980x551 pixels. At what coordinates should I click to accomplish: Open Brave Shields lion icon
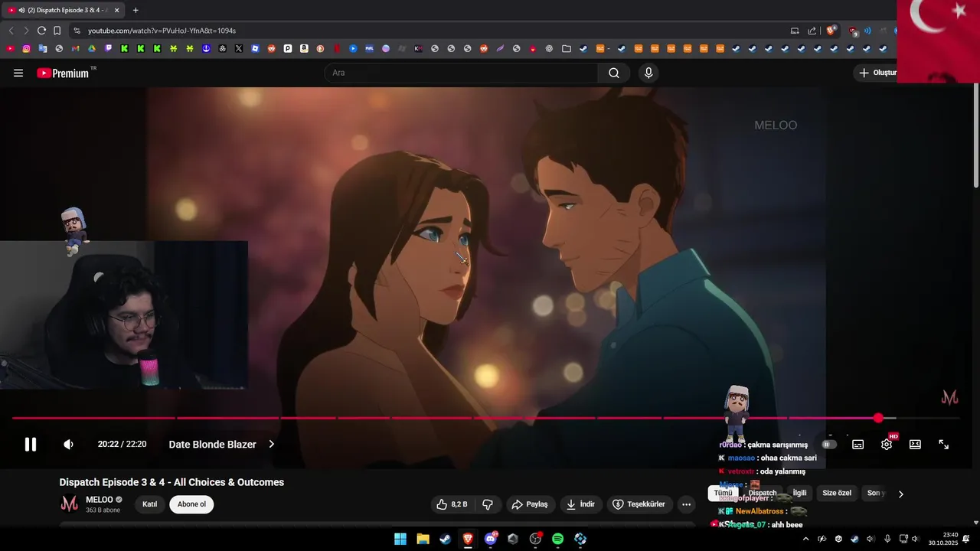pyautogui.click(x=831, y=31)
